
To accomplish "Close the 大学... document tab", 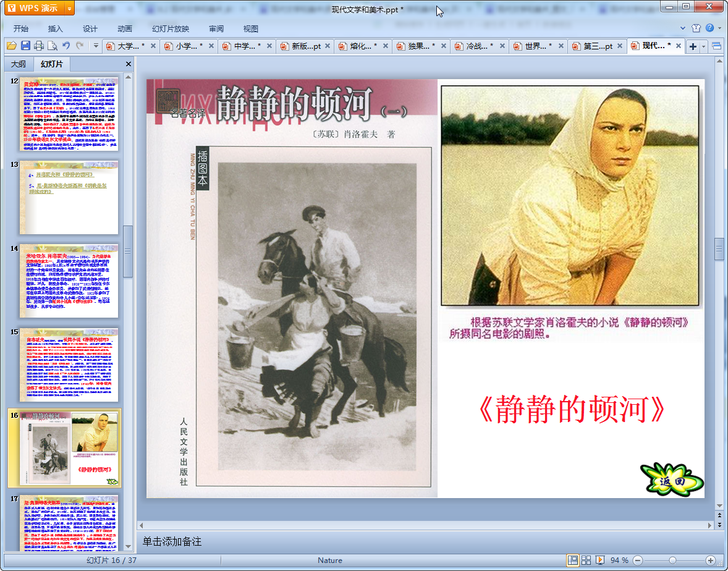I will pos(153,46).
